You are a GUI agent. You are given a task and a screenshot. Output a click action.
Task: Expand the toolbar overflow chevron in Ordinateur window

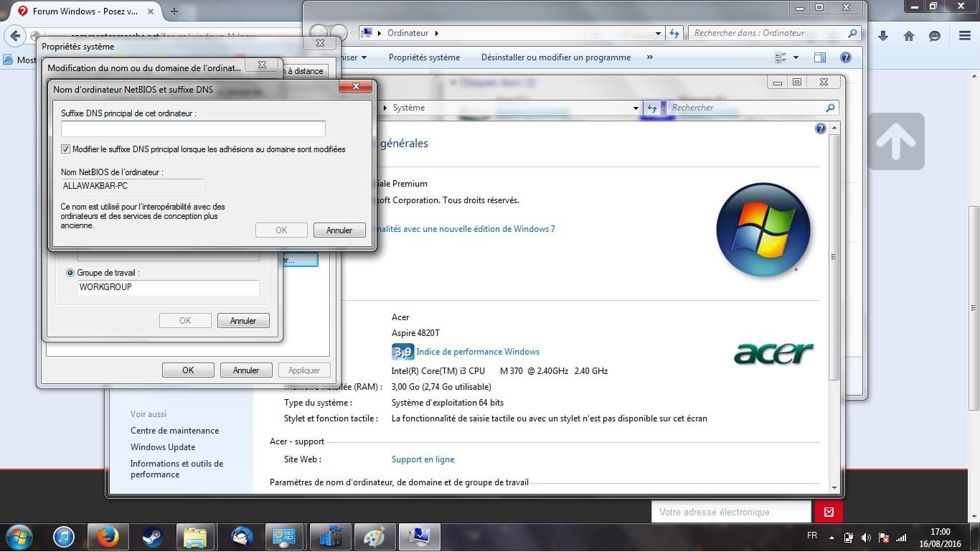click(x=649, y=57)
